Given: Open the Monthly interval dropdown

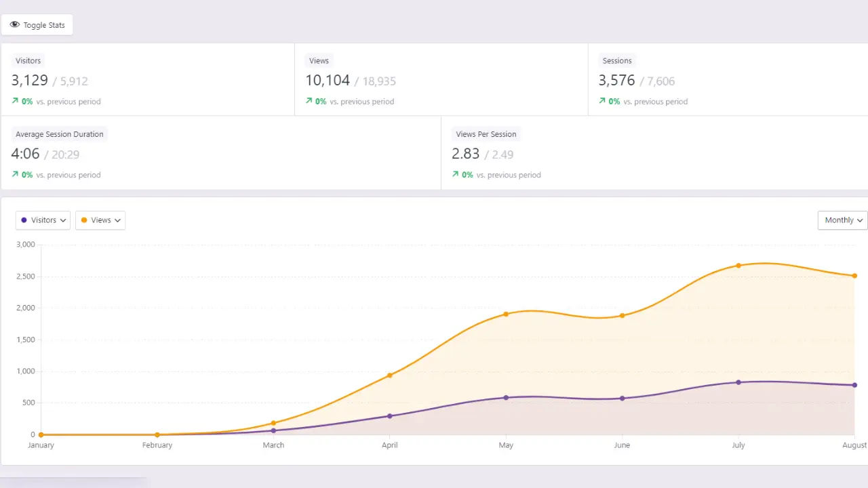Looking at the screenshot, I should [x=842, y=220].
